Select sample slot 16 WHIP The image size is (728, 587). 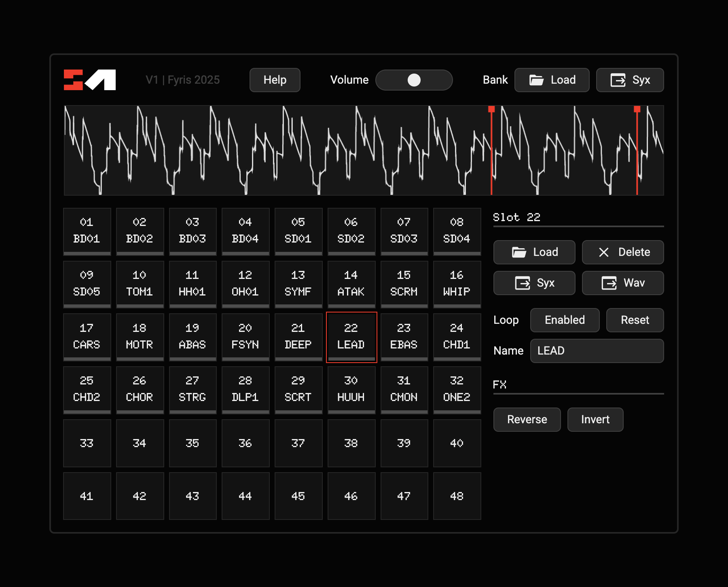coord(457,283)
